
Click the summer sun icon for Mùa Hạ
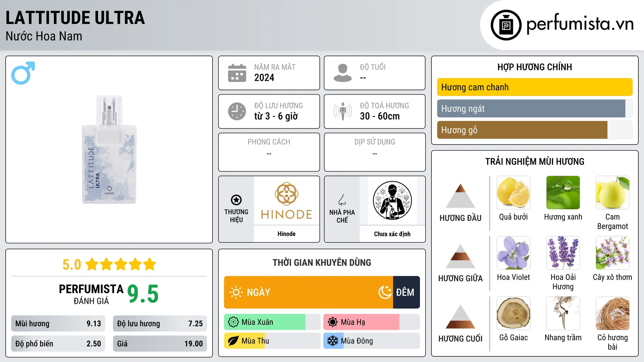(x=333, y=322)
